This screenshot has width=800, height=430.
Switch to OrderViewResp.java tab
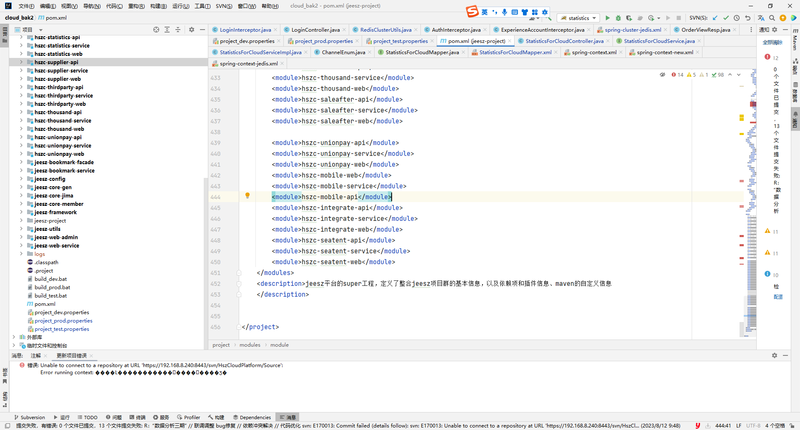pos(706,30)
